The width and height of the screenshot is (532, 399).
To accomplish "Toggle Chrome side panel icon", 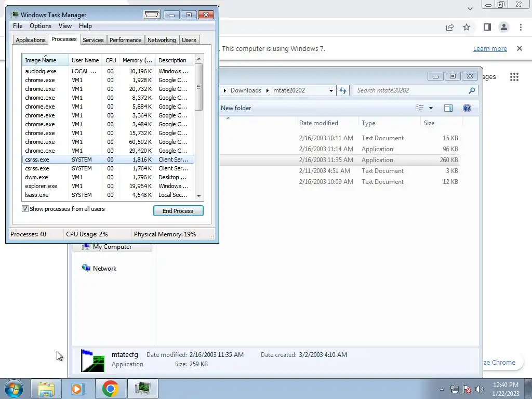I will tap(487, 27).
